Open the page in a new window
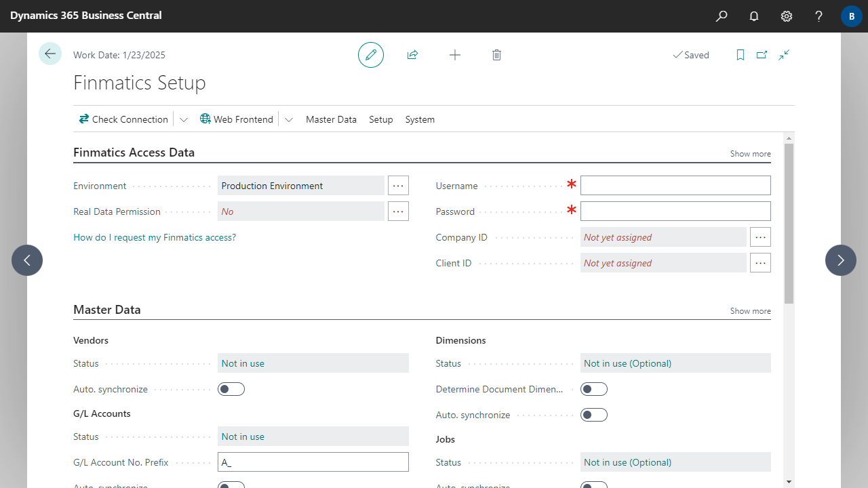The image size is (868, 488). point(762,55)
